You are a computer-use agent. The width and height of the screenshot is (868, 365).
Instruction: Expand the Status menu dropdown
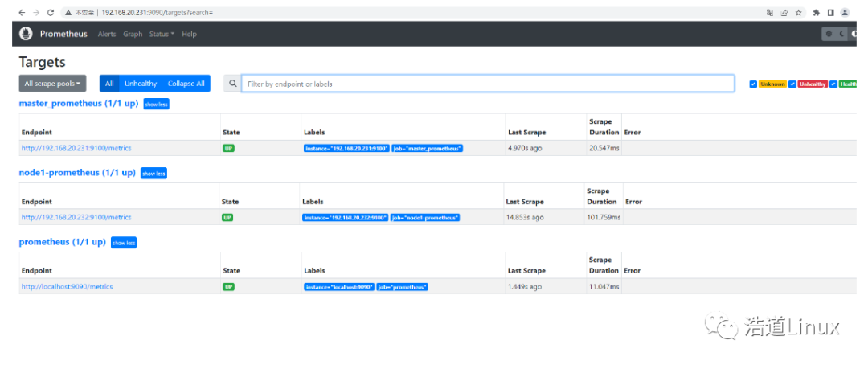(x=162, y=34)
